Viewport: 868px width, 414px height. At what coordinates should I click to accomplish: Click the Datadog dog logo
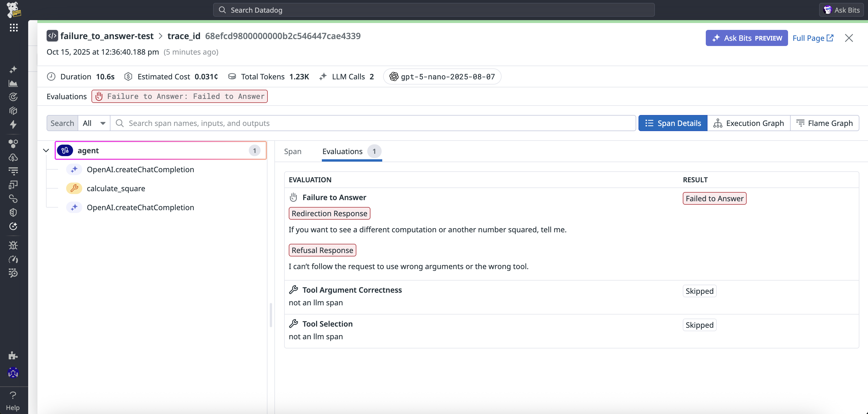(x=14, y=9)
